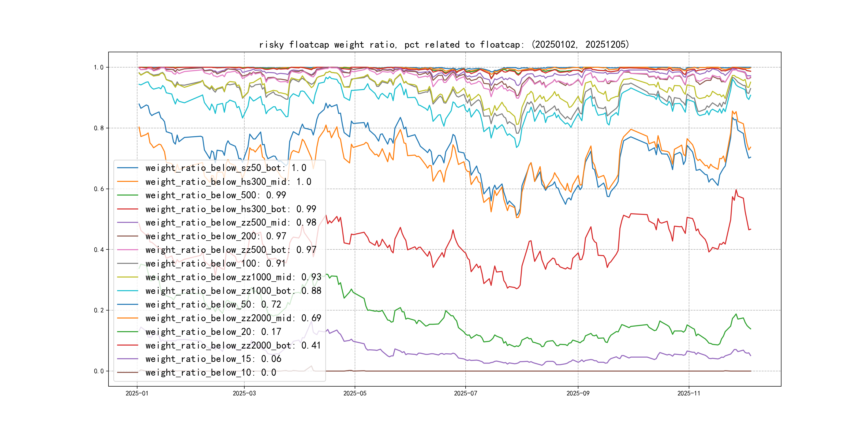Screen dimensions: 868x434
Task: Click legend label weight_ratio_below_zz2000_mid
Action: [x=233, y=318]
